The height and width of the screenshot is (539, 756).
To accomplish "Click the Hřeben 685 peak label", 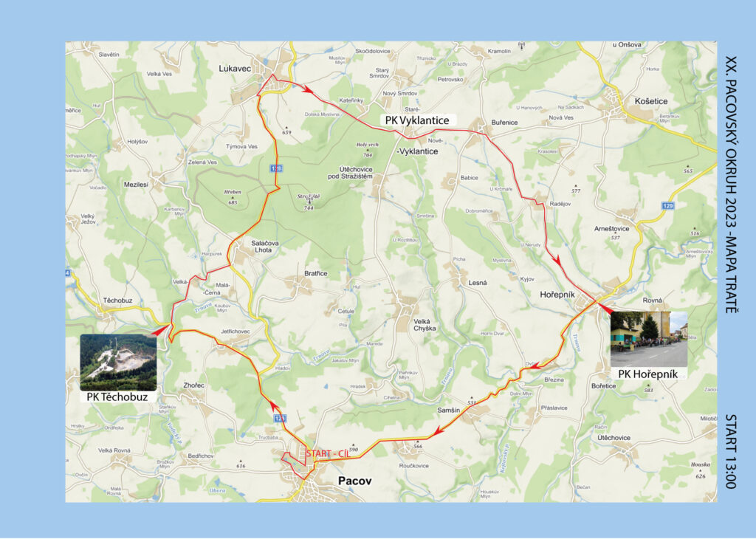I will 233,196.
